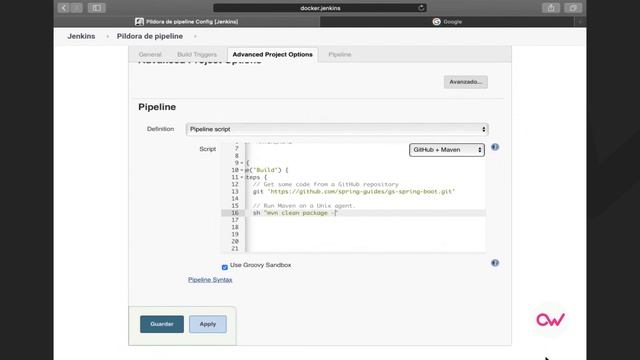Collapse code fold arrow on line 10
The height and width of the screenshot is (360, 640).
tap(242, 170)
